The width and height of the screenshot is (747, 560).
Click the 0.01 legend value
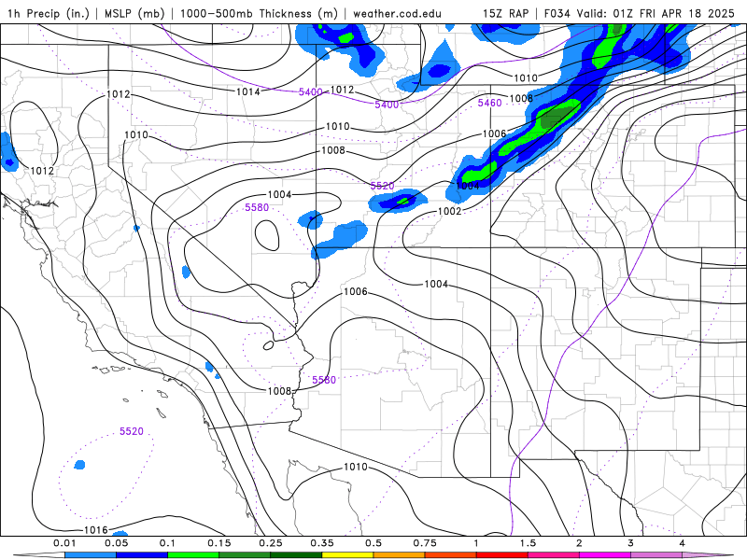coord(64,543)
